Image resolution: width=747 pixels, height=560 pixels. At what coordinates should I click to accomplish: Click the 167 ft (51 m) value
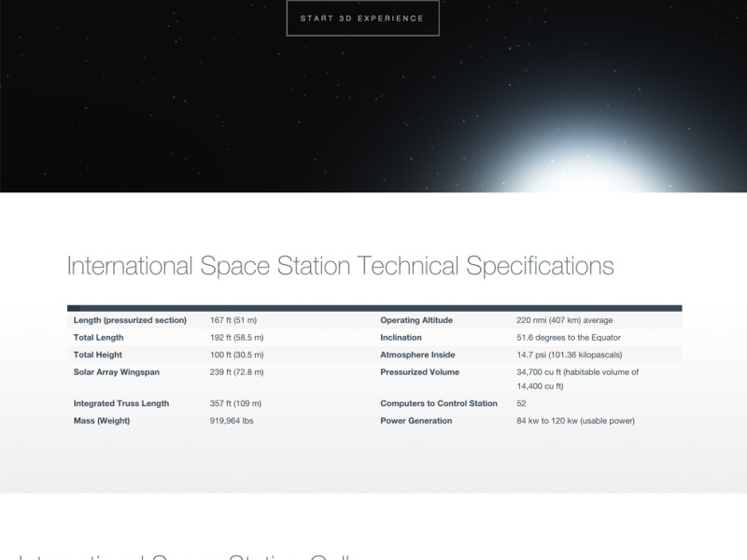point(233,320)
